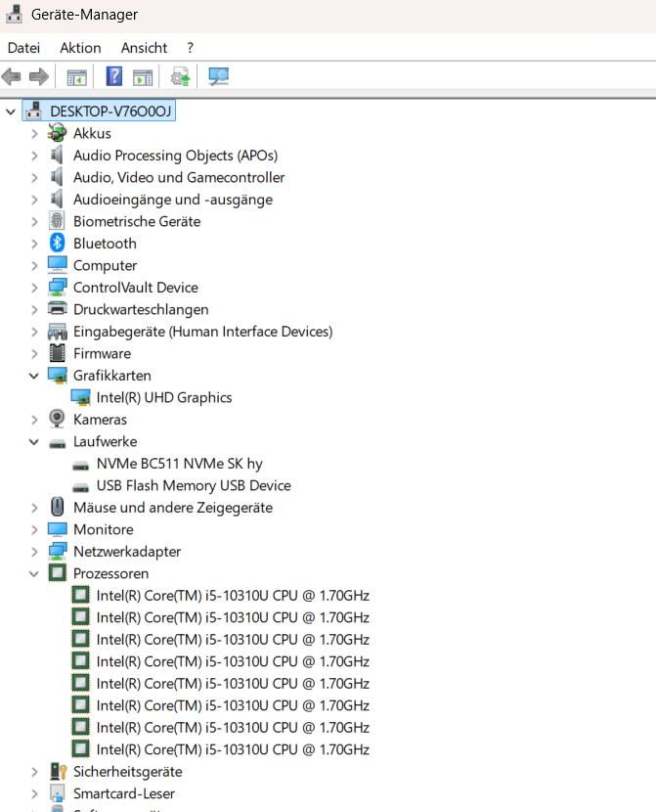Click the Bluetooth logo icon
The image size is (656, 812).
(x=57, y=243)
